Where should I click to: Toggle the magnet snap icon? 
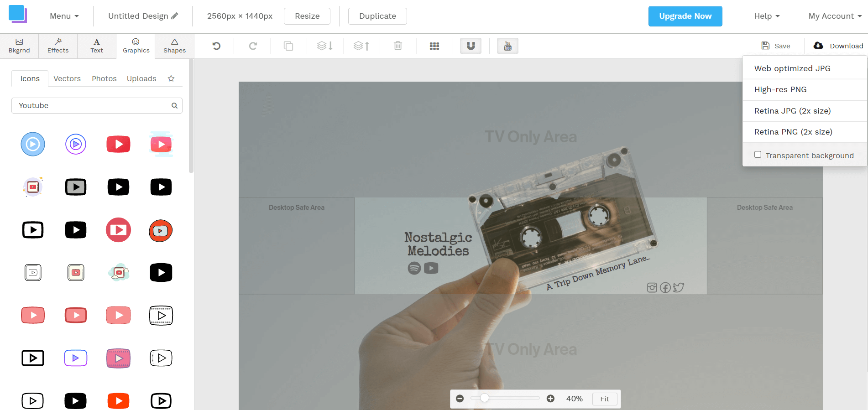[471, 46]
